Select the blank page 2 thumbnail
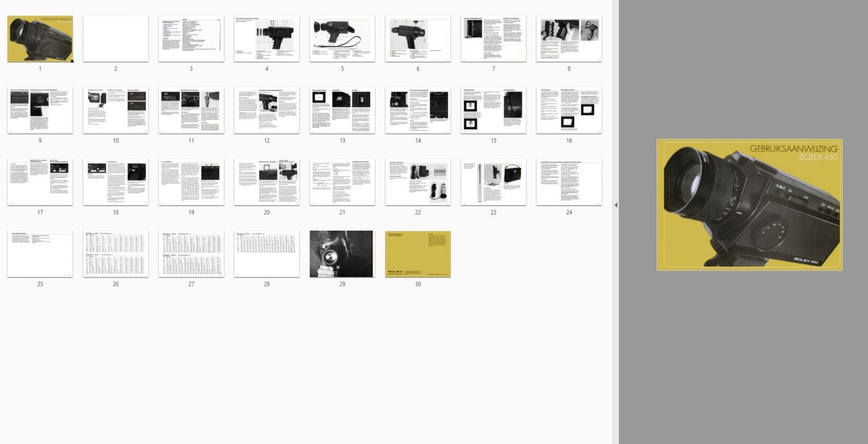 (x=115, y=39)
